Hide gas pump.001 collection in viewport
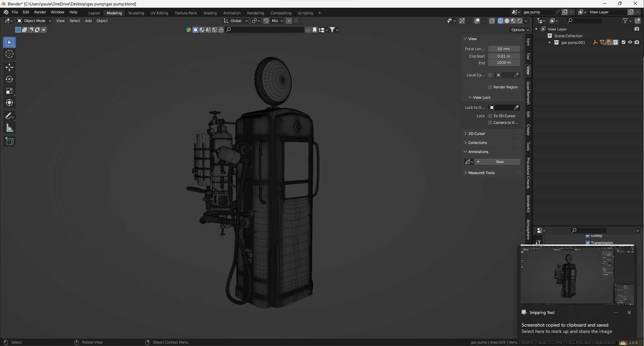The height and width of the screenshot is (346, 644). click(630, 43)
